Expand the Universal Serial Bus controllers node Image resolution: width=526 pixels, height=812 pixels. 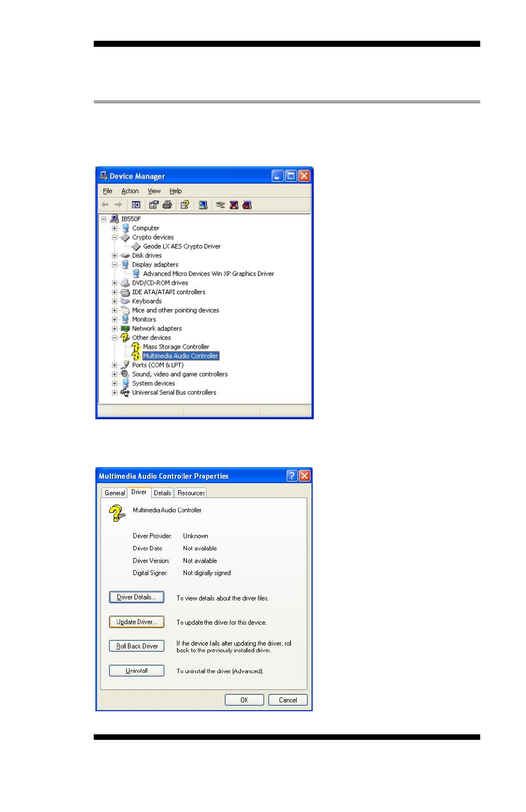[x=115, y=393]
